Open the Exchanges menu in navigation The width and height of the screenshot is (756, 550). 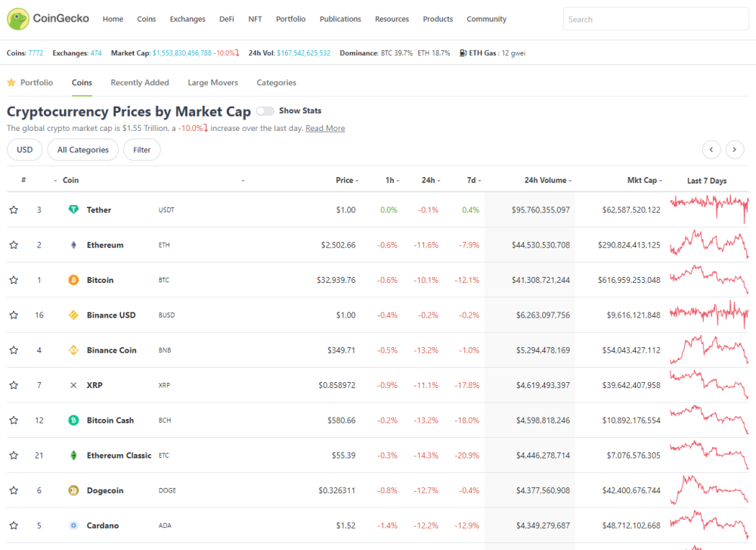pos(187,19)
